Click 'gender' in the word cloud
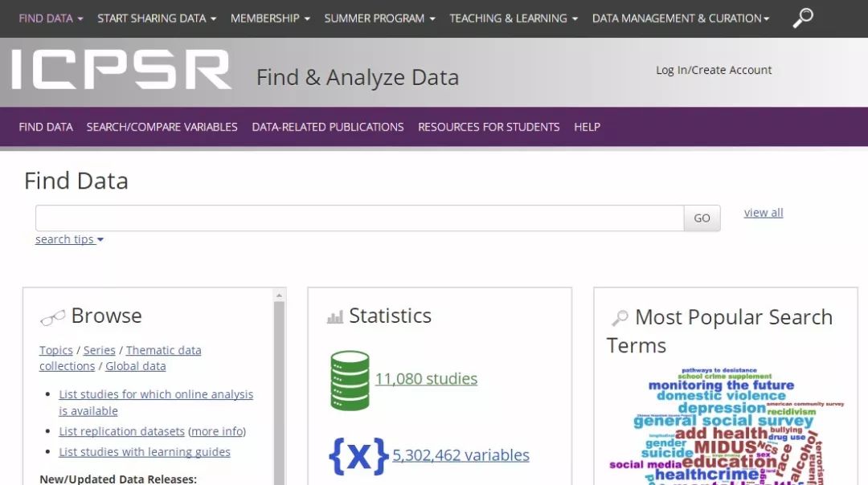The width and height of the screenshot is (868, 485). tap(666, 443)
